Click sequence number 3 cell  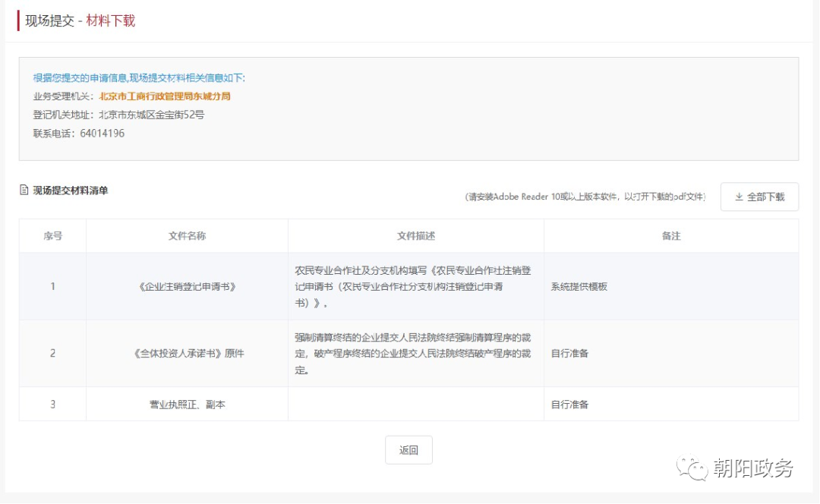53,404
